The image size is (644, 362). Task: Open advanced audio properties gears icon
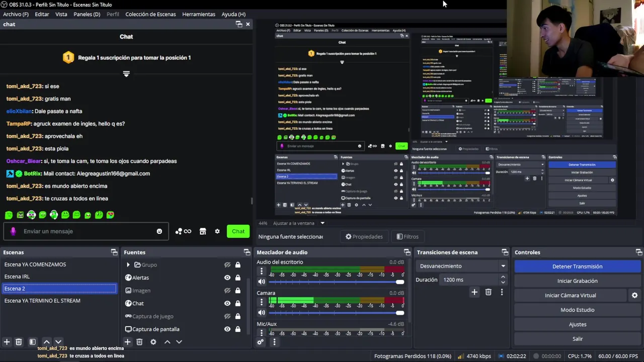pyautogui.click(x=261, y=342)
